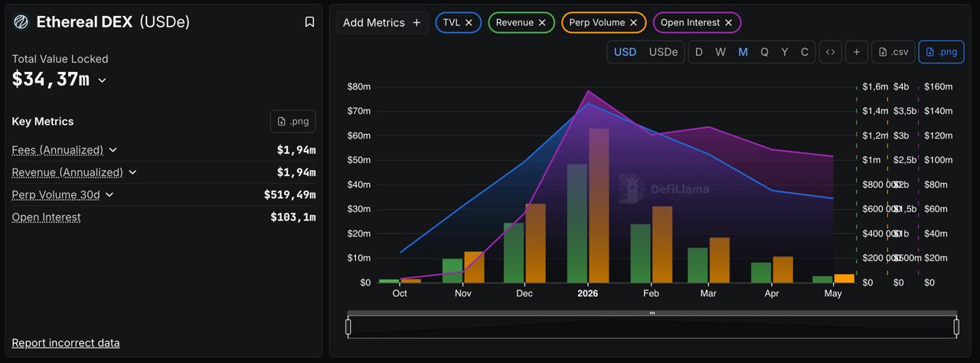Screen dimensions: 980x363
Task: Expand Revenue (Annualized) details
Action: point(132,172)
